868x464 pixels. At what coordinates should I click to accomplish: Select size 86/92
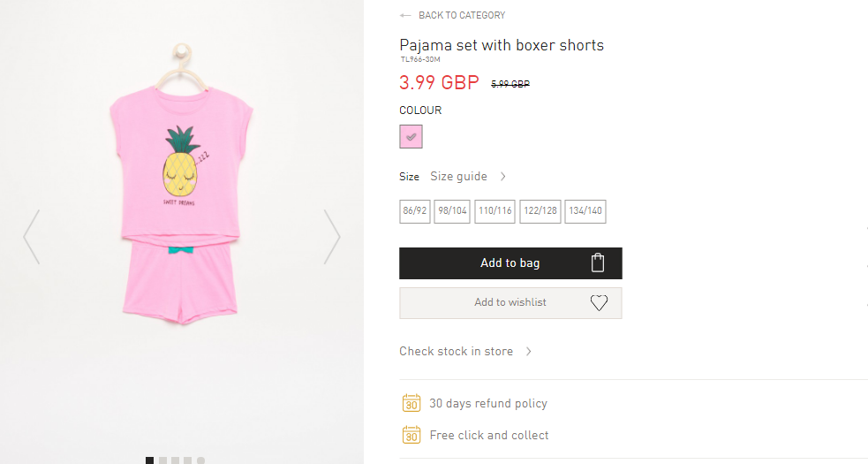coord(415,211)
